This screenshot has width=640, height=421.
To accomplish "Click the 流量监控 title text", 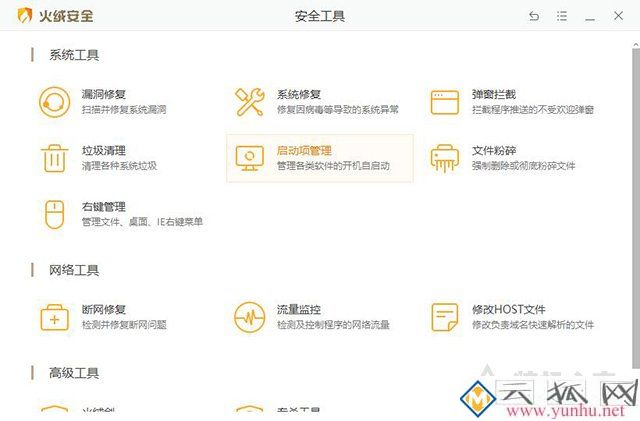I will click(x=299, y=310).
